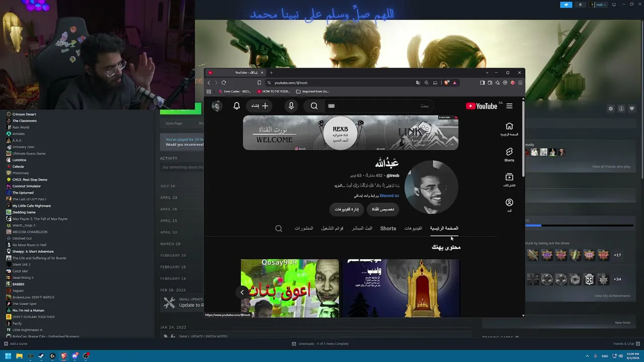This screenshot has height=362, width=644.
Task: Open Steam from the taskbar
Action: pyautogui.click(x=41, y=356)
